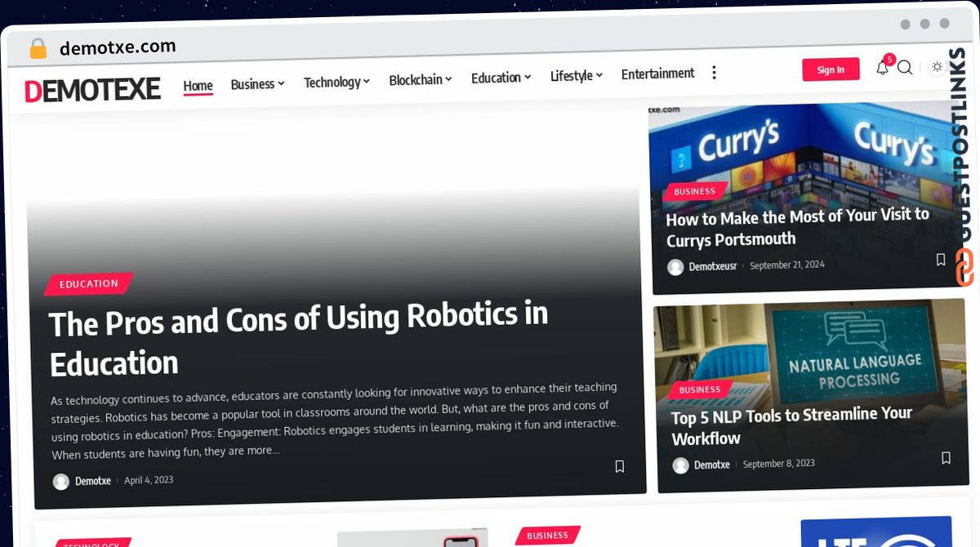The width and height of the screenshot is (980, 547).
Task: Click author name Demotxe on the NLP Tools article
Action: click(x=712, y=465)
